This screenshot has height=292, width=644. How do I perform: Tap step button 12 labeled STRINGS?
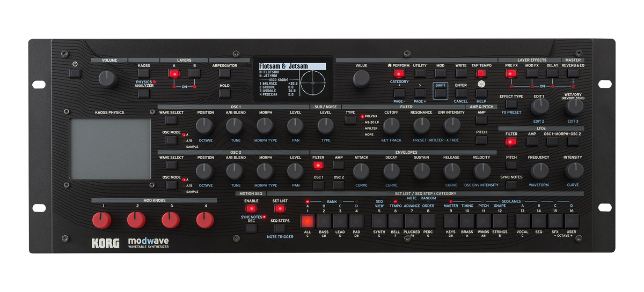pyautogui.click(x=500, y=221)
